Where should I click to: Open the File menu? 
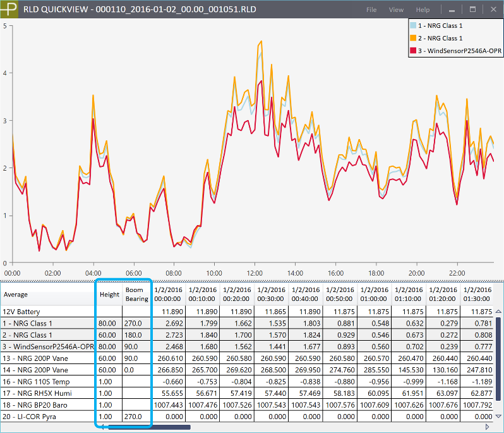point(371,10)
